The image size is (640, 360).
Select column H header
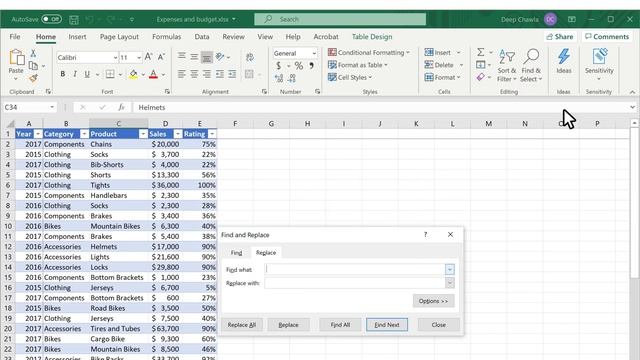coord(307,124)
